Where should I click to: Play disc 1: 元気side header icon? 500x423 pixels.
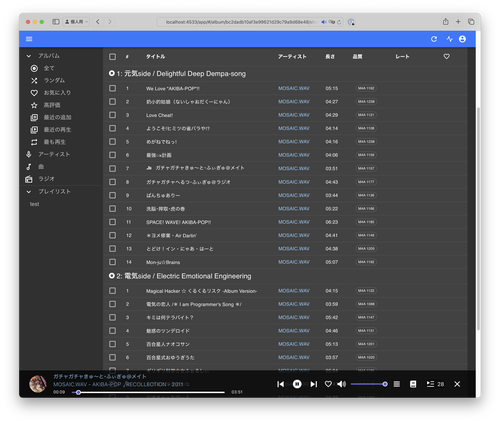click(x=112, y=73)
